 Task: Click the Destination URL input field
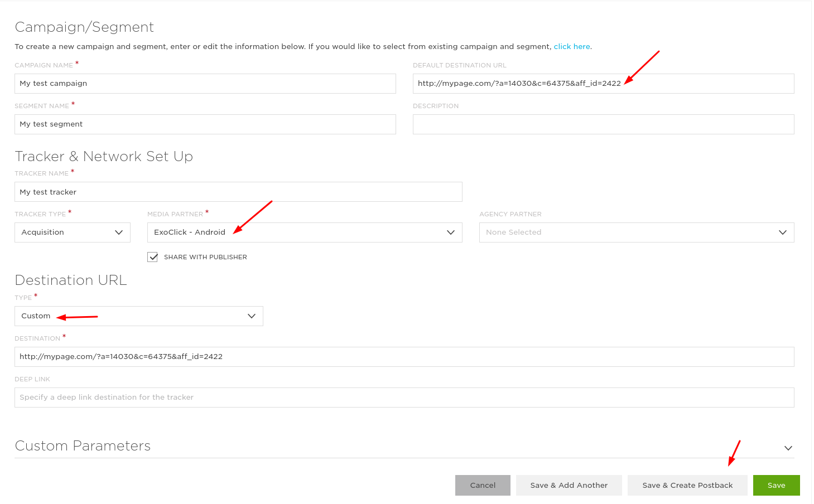404,357
